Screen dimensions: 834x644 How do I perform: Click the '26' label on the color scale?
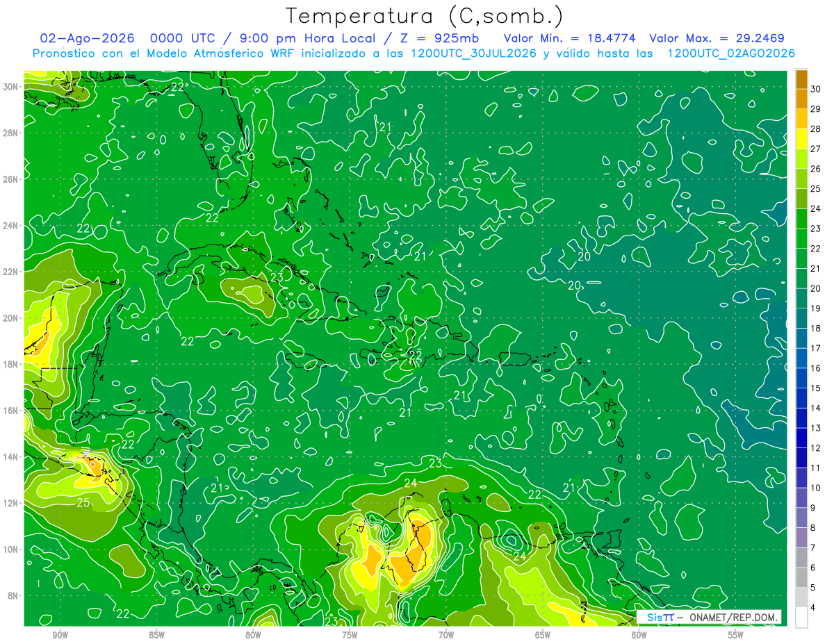click(816, 169)
